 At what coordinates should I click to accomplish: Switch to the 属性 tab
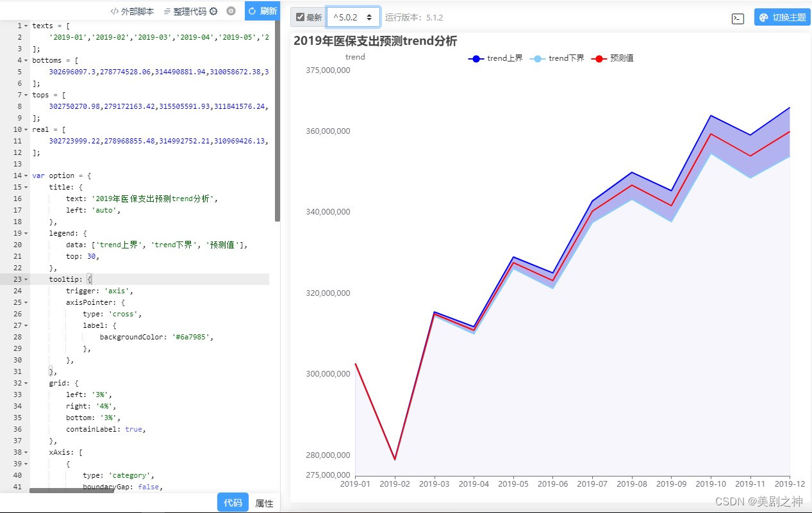coord(264,503)
